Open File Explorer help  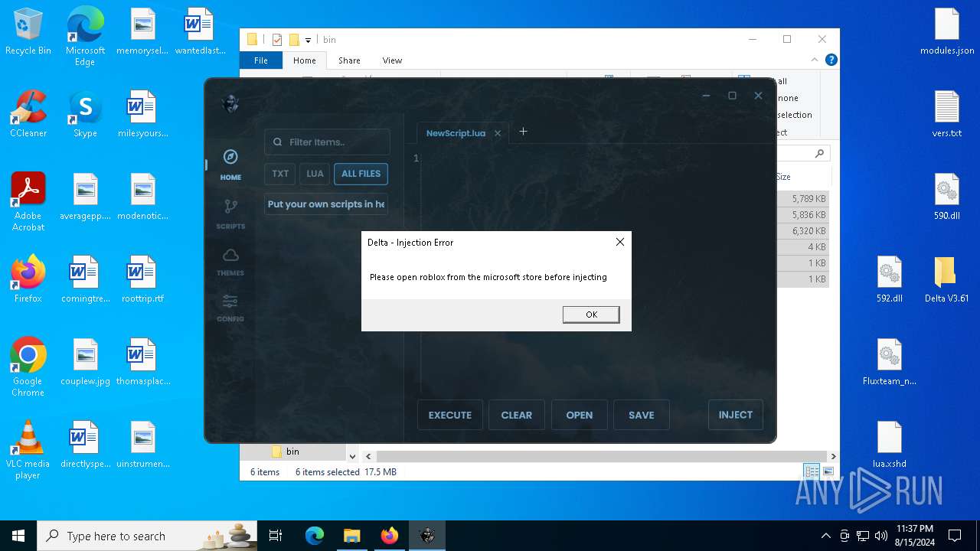[x=831, y=60]
